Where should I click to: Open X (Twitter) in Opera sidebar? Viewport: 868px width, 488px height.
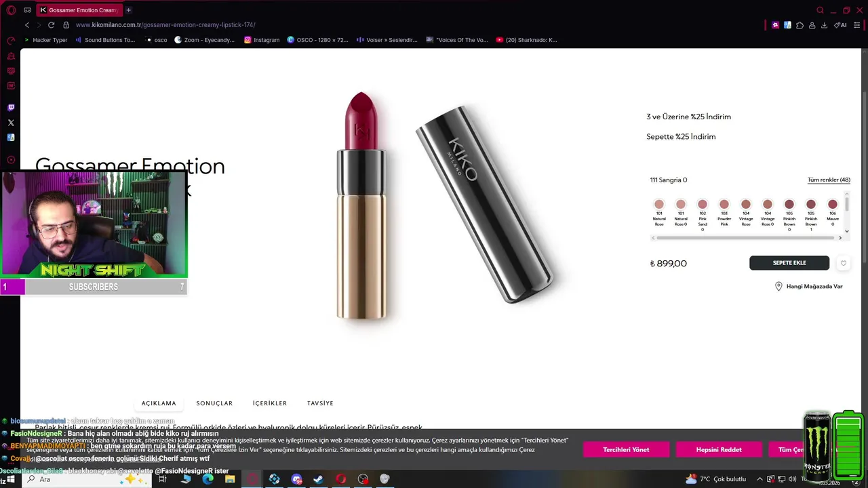(x=11, y=123)
